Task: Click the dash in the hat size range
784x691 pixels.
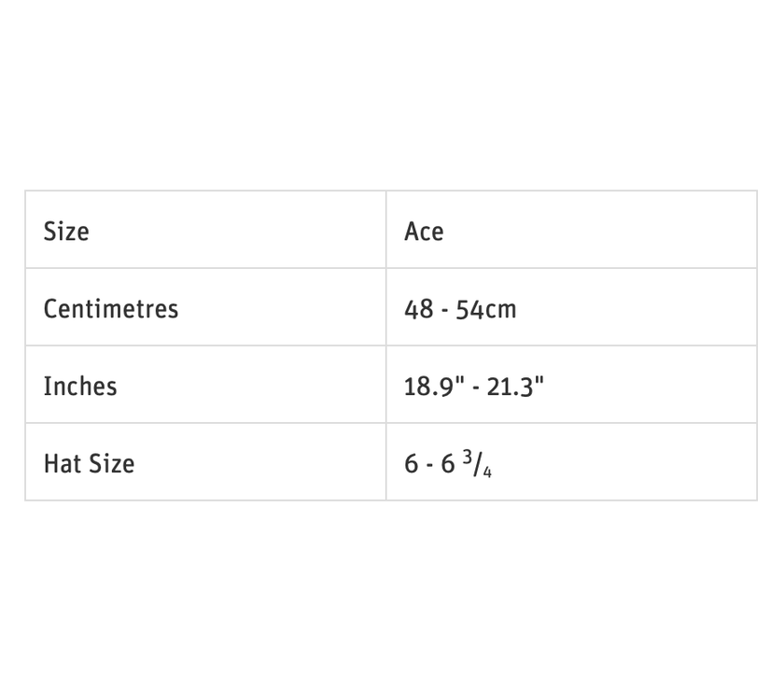Action: 430,465
